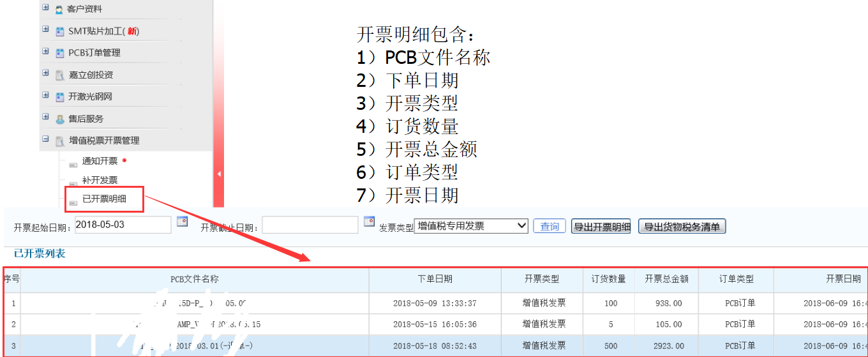Open the 发票类型 dropdown

tap(471, 226)
